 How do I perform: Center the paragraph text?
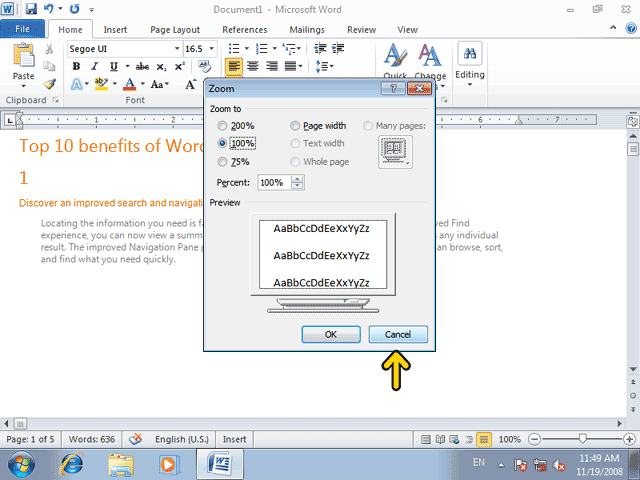tap(253, 66)
